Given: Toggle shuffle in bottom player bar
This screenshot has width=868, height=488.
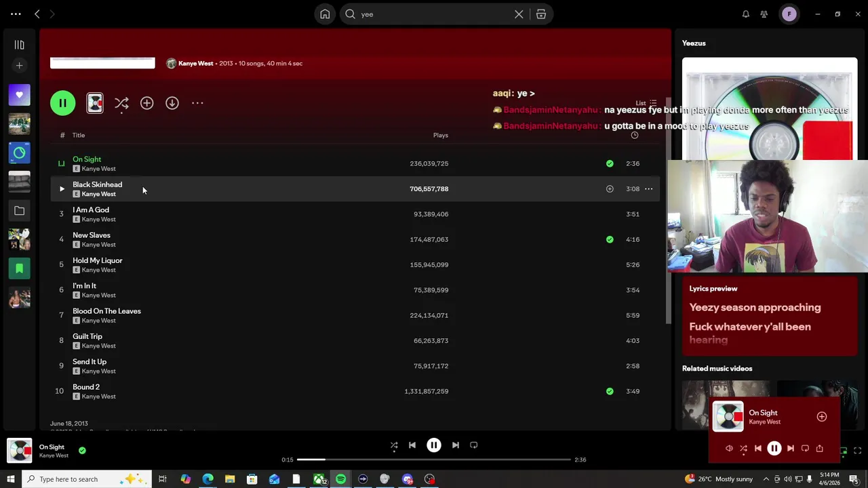Looking at the screenshot, I should pyautogui.click(x=394, y=445).
